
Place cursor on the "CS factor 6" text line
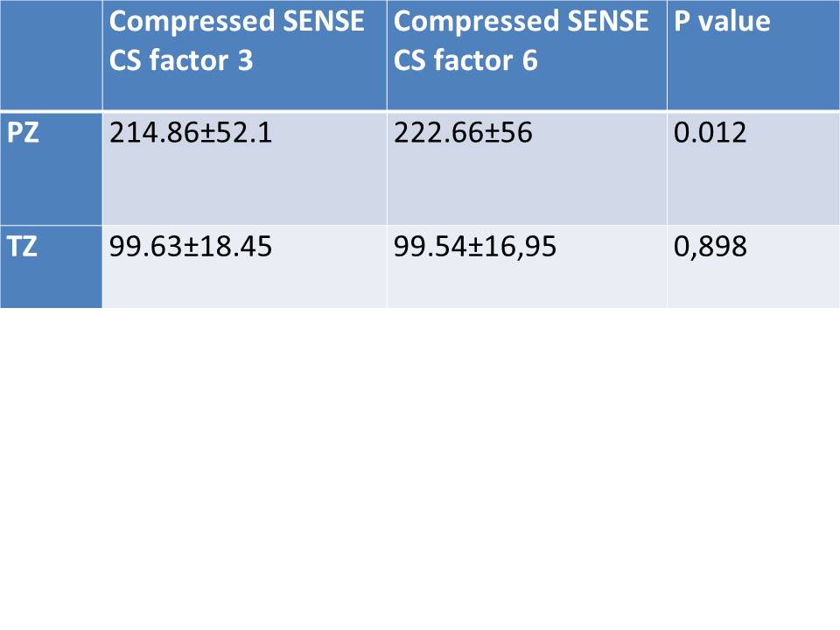(465, 60)
